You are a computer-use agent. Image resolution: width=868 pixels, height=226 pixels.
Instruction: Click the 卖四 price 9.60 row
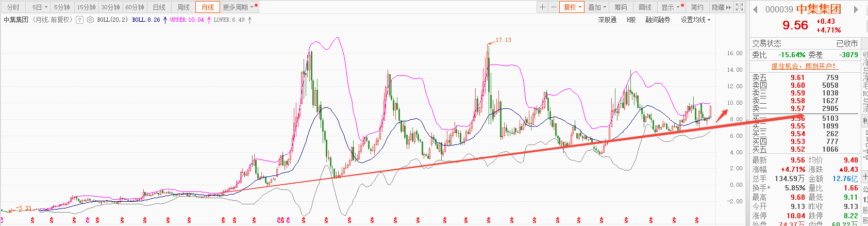click(x=804, y=85)
